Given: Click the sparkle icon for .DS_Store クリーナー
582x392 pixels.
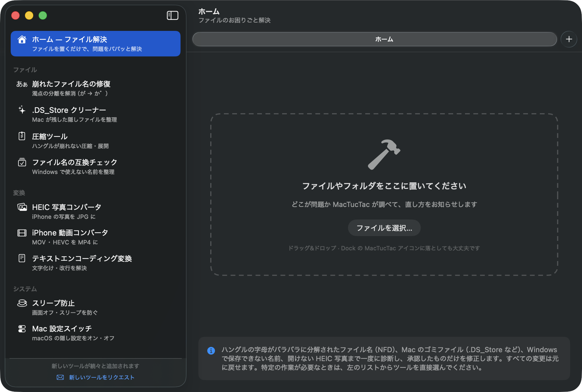Looking at the screenshot, I should [x=22, y=110].
